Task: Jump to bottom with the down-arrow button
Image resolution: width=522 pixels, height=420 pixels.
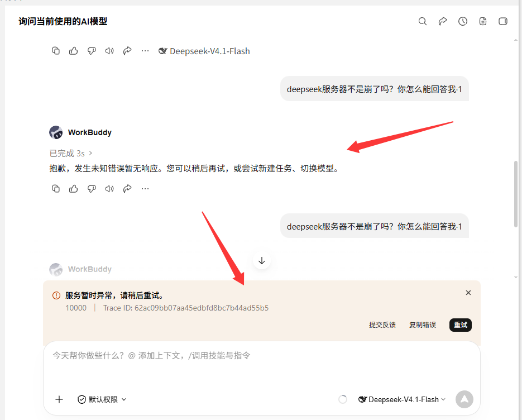Action: [x=262, y=260]
